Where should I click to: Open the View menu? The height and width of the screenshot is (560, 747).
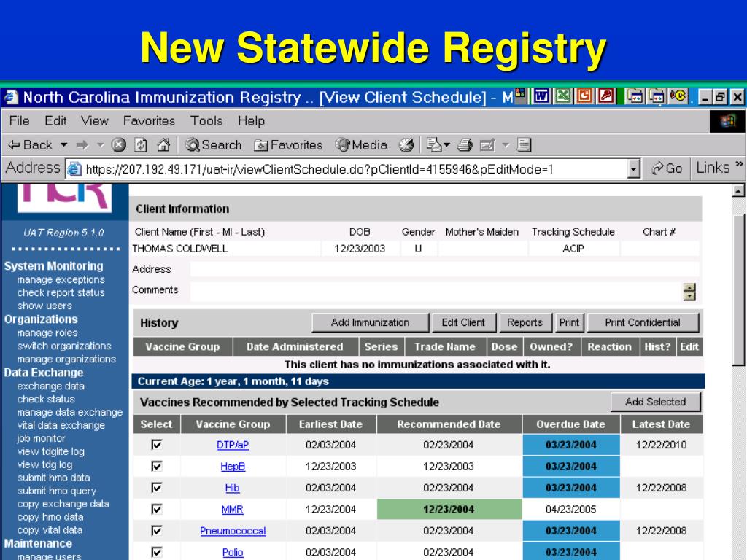click(x=95, y=121)
